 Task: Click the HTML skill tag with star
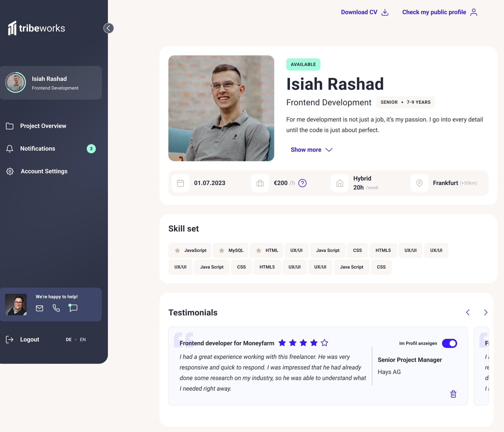(266, 250)
